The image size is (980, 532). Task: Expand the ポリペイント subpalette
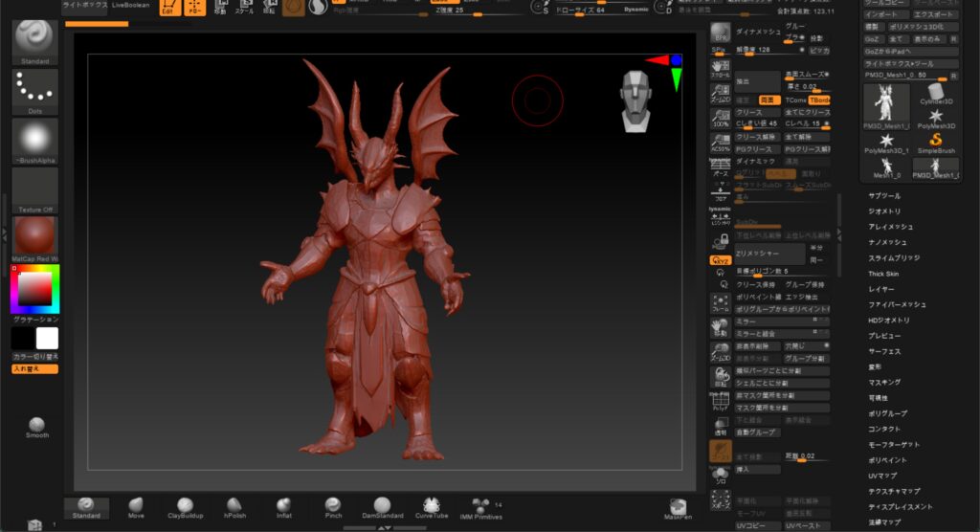887,460
